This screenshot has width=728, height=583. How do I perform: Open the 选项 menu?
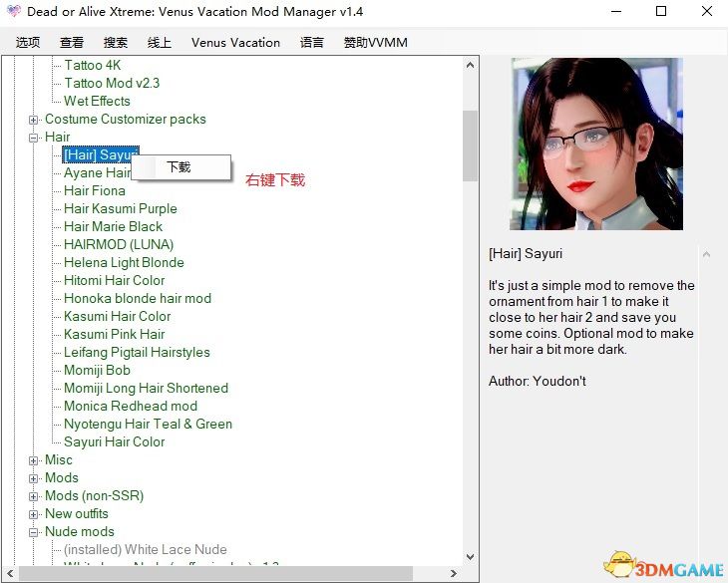[x=28, y=43]
